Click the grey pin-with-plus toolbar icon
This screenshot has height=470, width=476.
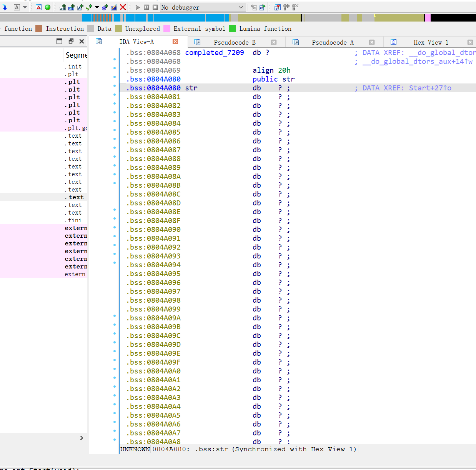pyautogui.click(x=286, y=7)
